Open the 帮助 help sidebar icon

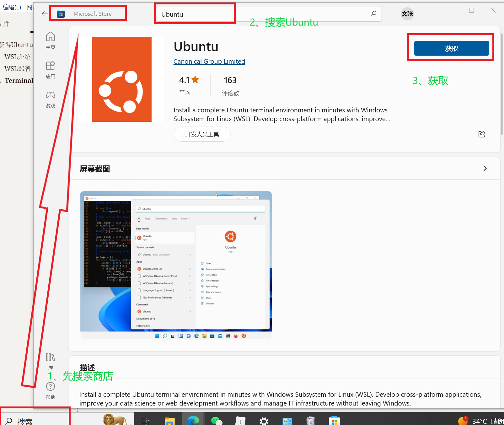[51, 390]
